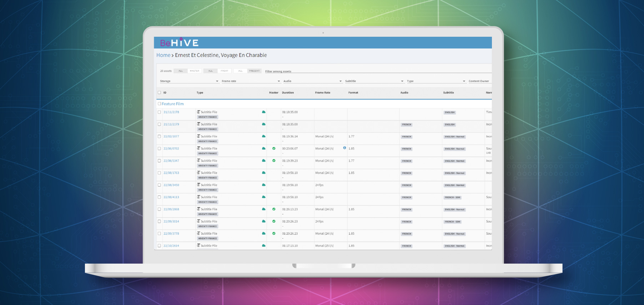Check the box for asset 21/11/2178

(159, 112)
